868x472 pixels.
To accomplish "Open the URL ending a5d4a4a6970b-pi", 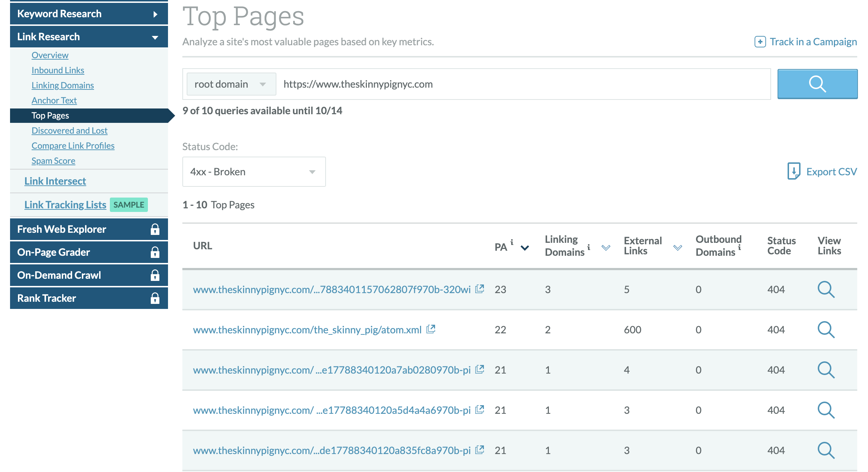I will pyautogui.click(x=332, y=410).
